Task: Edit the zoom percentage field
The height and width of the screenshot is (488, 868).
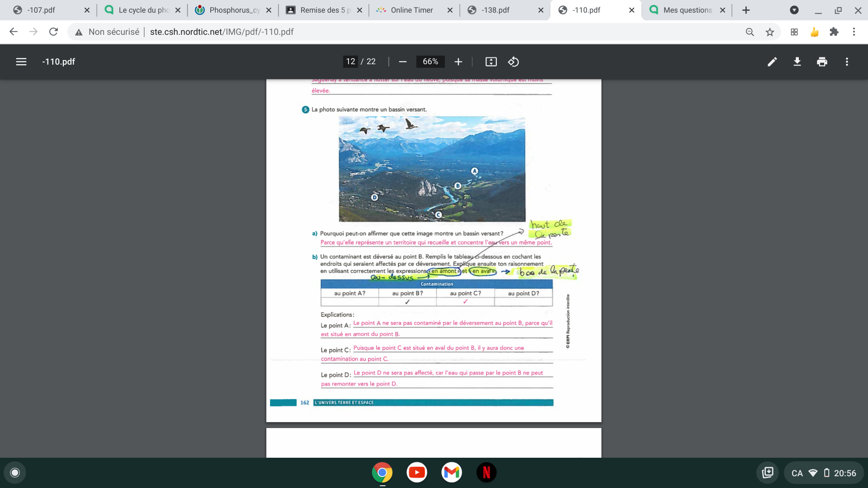Action: [429, 61]
